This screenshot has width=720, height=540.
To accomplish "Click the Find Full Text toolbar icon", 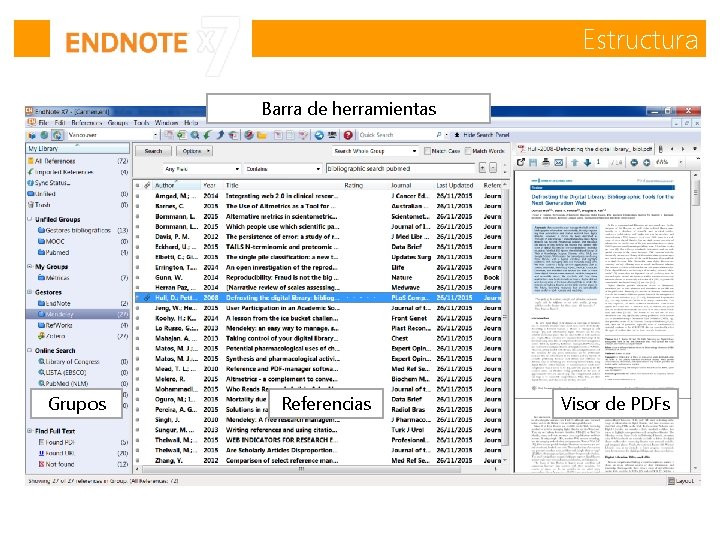I will (x=233, y=135).
